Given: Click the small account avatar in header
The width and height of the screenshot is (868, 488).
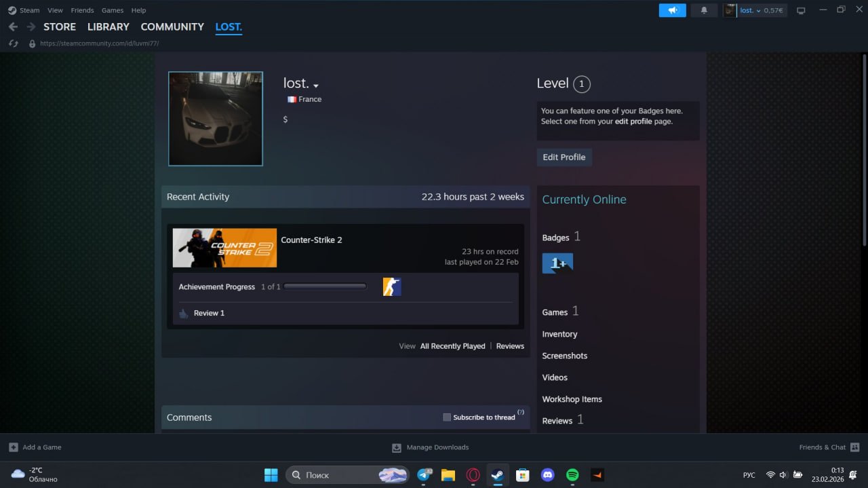Looking at the screenshot, I should 730,10.
